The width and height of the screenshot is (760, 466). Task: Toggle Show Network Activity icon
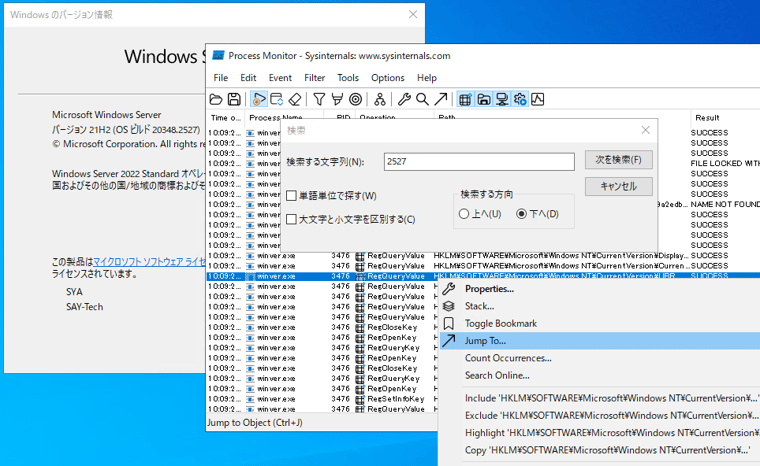pyautogui.click(x=502, y=99)
